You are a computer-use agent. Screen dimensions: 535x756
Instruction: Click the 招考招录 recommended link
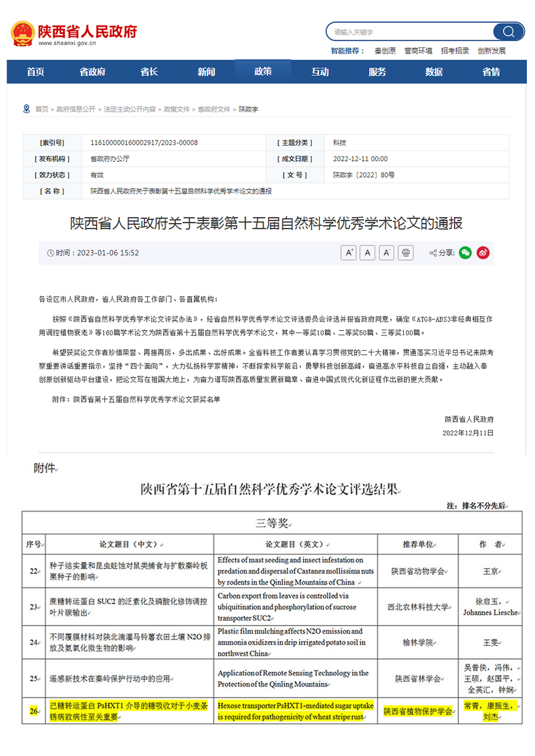455,51
